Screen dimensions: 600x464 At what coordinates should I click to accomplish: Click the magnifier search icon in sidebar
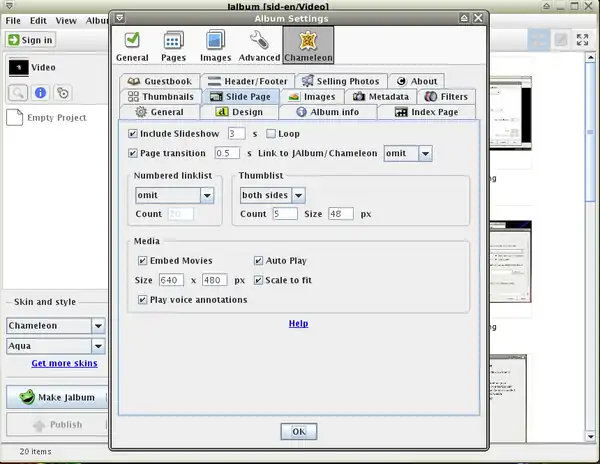tap(19, 93)
